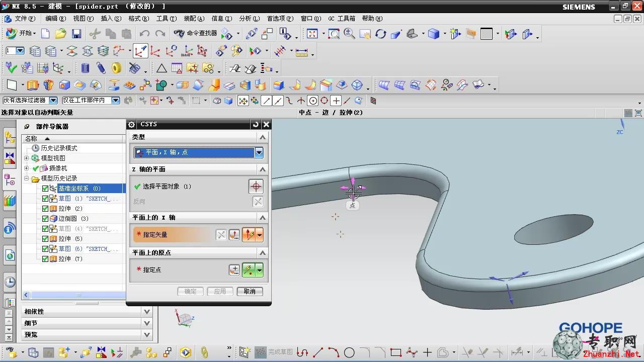The image size is (644, 362).
Task: Click the background color swatch in toolbar
Action: coord(486,34)
